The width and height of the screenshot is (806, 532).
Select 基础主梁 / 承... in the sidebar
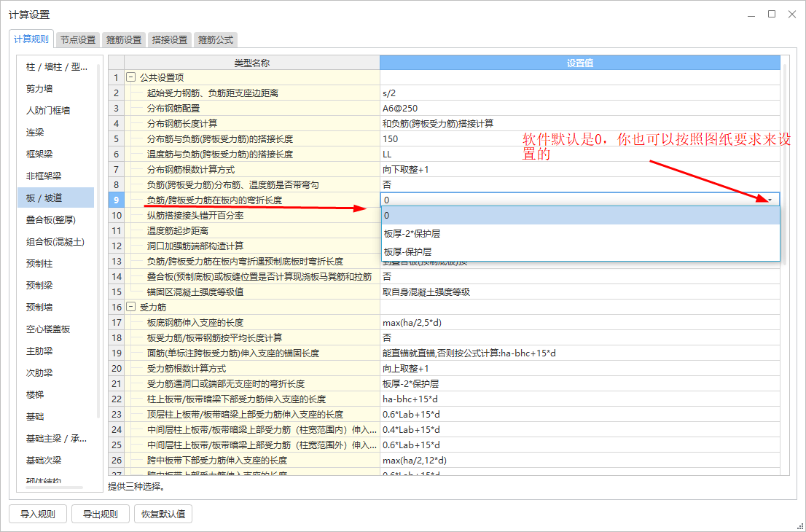56,439
